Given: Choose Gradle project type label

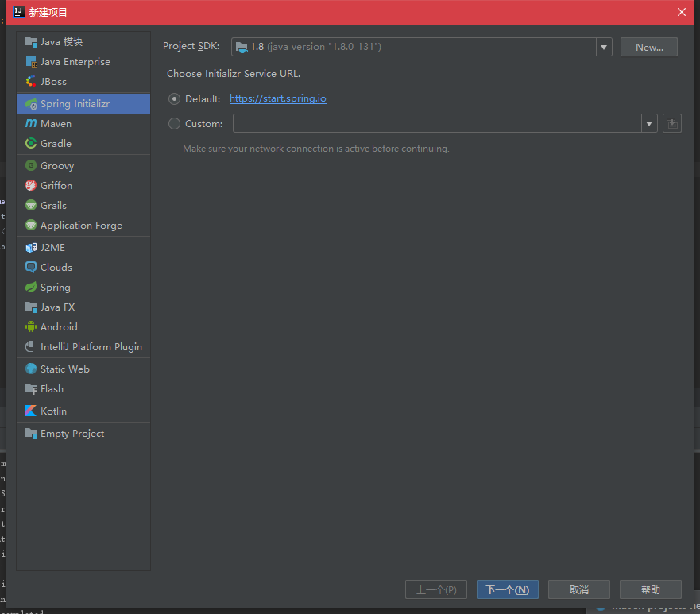Looking at the screenshot, I should point(56,144).
